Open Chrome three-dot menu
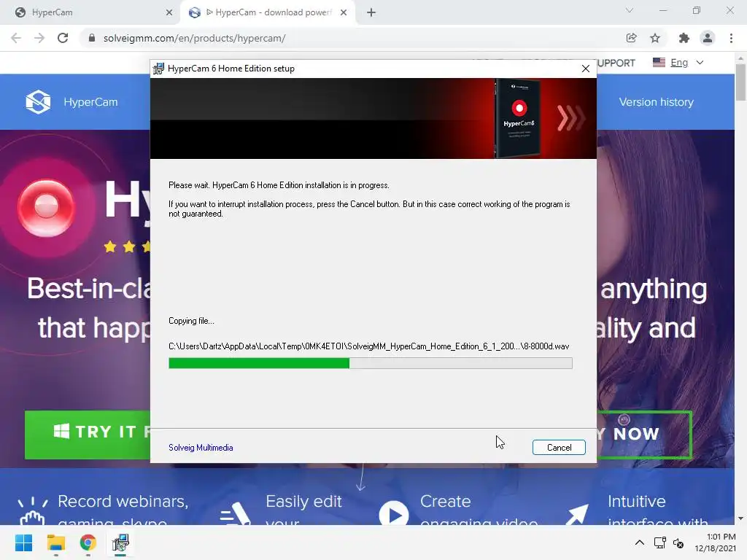 pyautogui.click(x=731, y=38)
